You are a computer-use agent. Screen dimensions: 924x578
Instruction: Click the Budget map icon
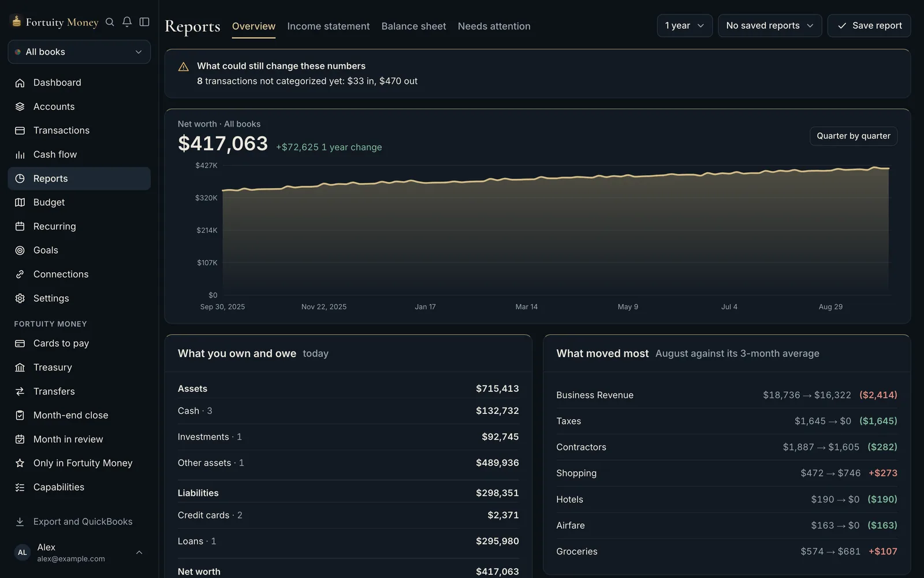point(20,202)
